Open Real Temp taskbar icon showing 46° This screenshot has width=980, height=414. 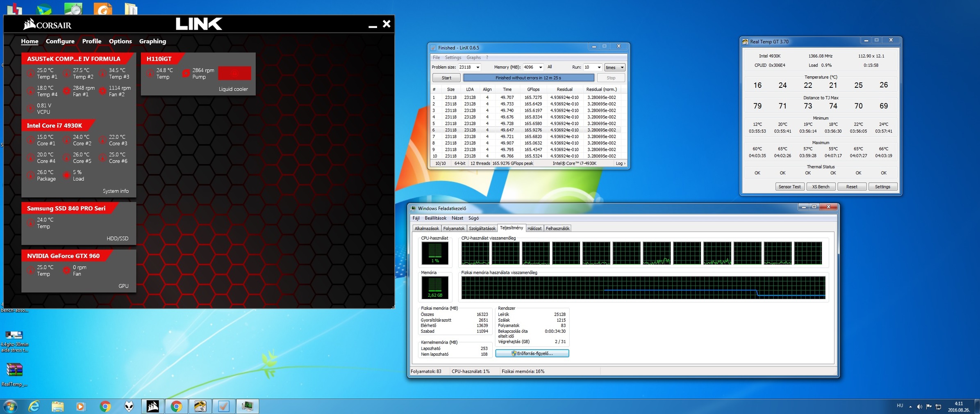[200, 406]
